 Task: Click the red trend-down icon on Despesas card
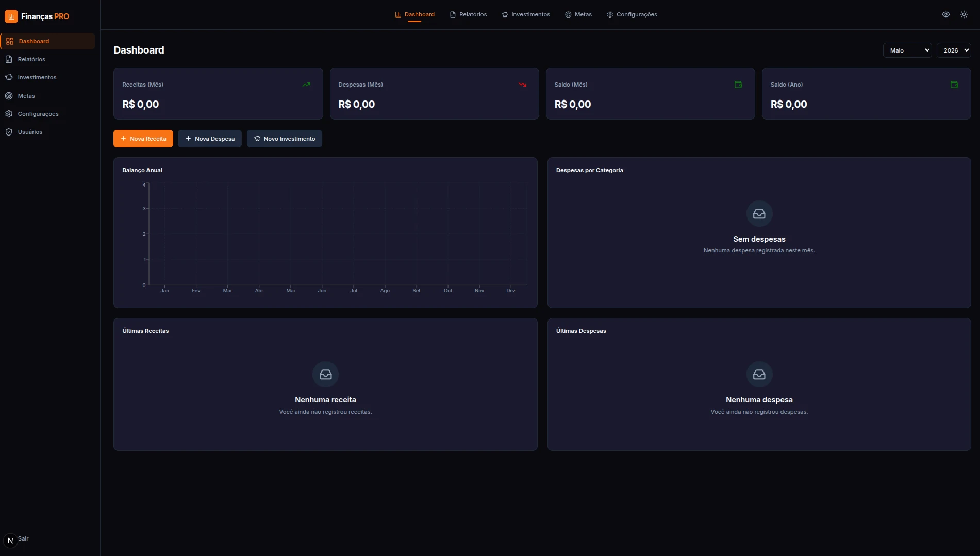(522, 85)
